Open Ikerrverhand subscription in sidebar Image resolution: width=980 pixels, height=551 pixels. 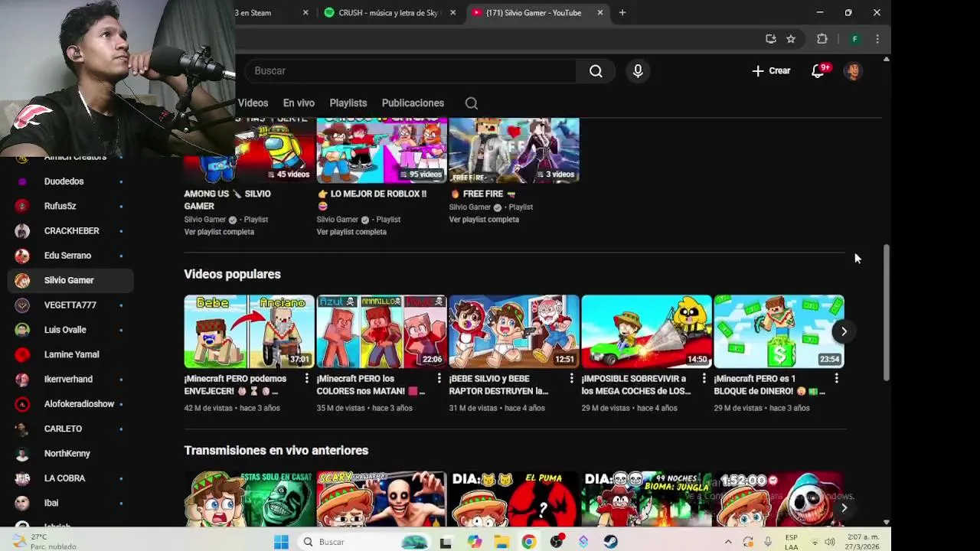click(x=70, y=380)
